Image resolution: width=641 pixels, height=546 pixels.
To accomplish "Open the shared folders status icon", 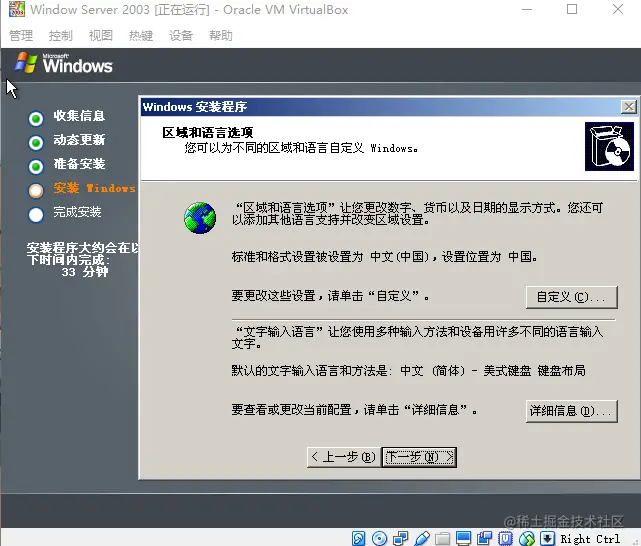I will pyautogui.click(x=442, y=538).
